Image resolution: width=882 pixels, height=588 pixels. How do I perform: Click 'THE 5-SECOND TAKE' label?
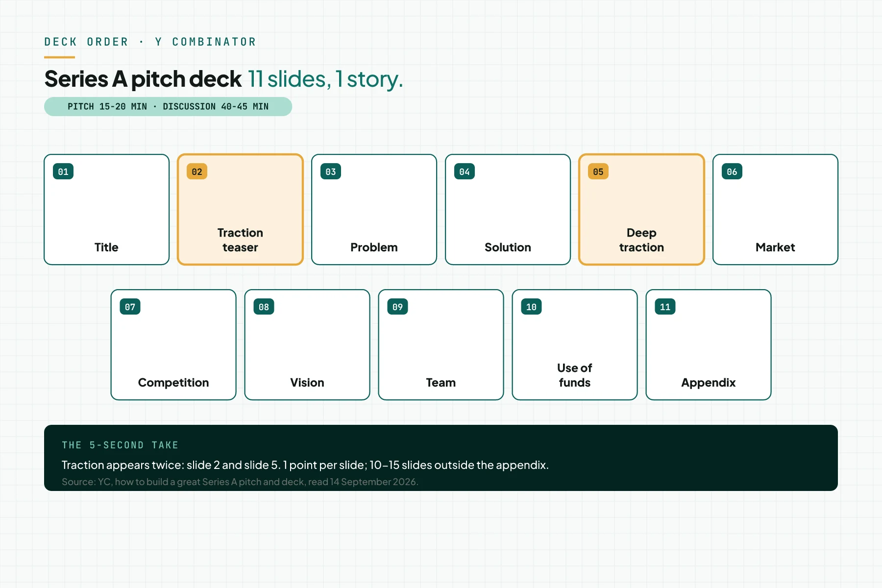tap(120, 445)
